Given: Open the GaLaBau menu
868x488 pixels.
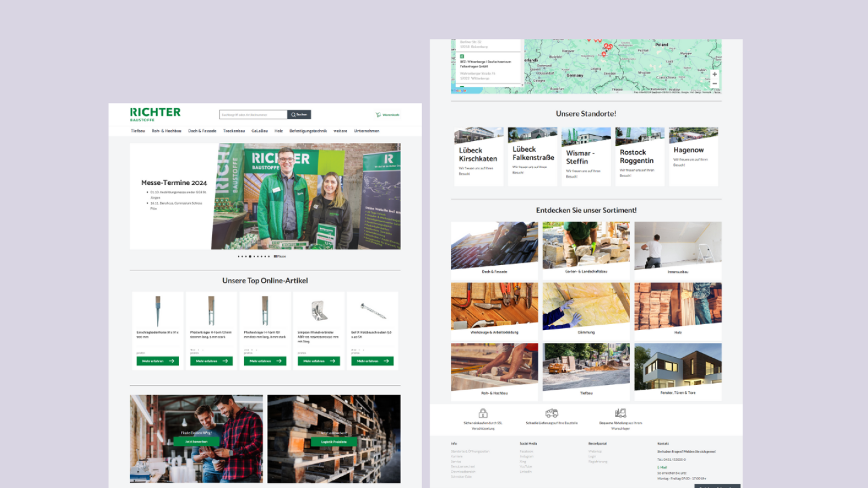Looking at the screenshot, I should (x=260, y=131).
